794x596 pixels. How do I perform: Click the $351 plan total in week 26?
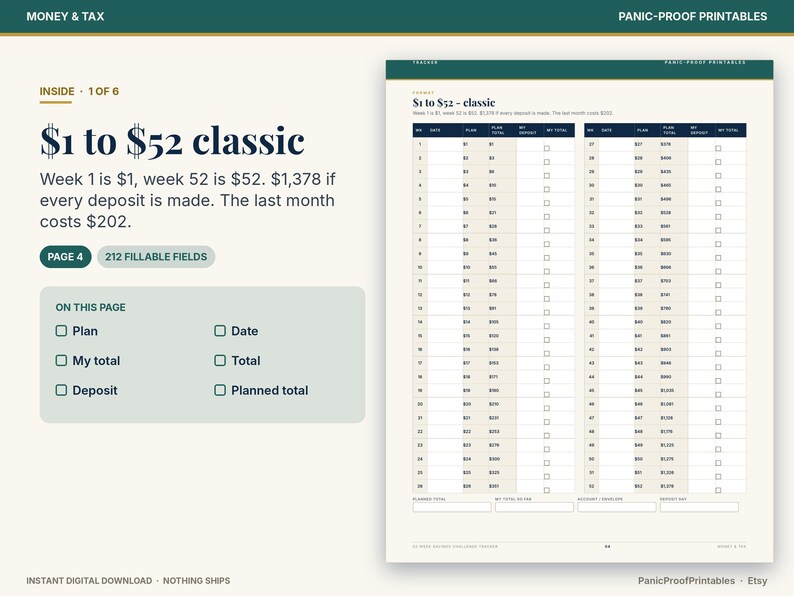coord(494,486)
